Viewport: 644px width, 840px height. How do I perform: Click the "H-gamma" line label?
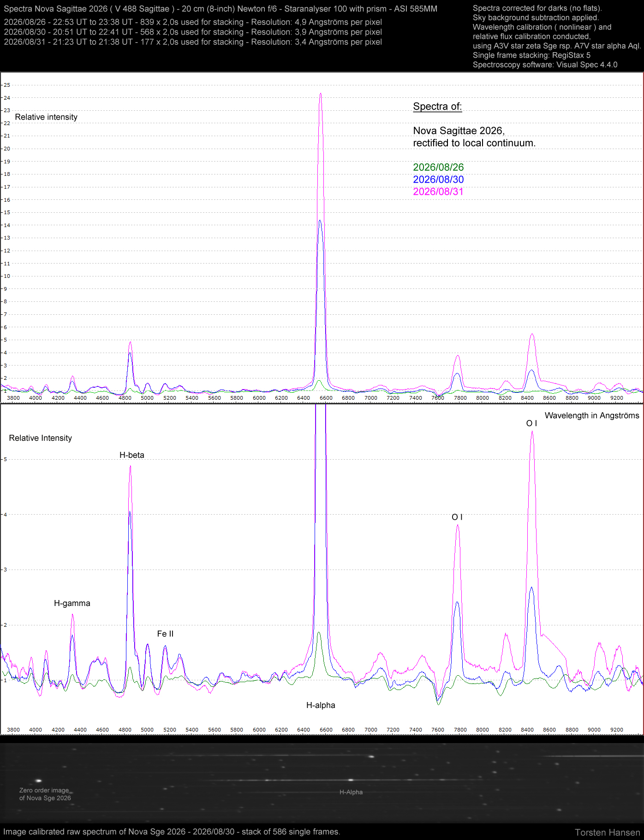point(72,603)
